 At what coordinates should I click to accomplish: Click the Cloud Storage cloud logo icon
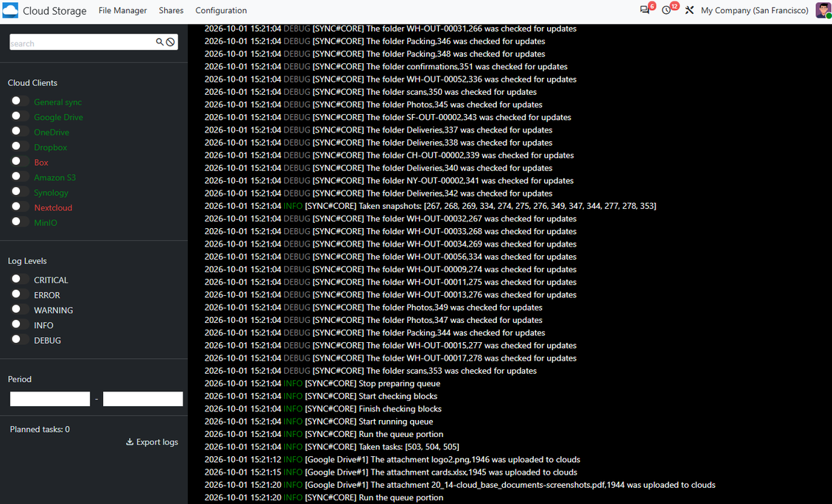pyautogui.click(x=10, y=10)
